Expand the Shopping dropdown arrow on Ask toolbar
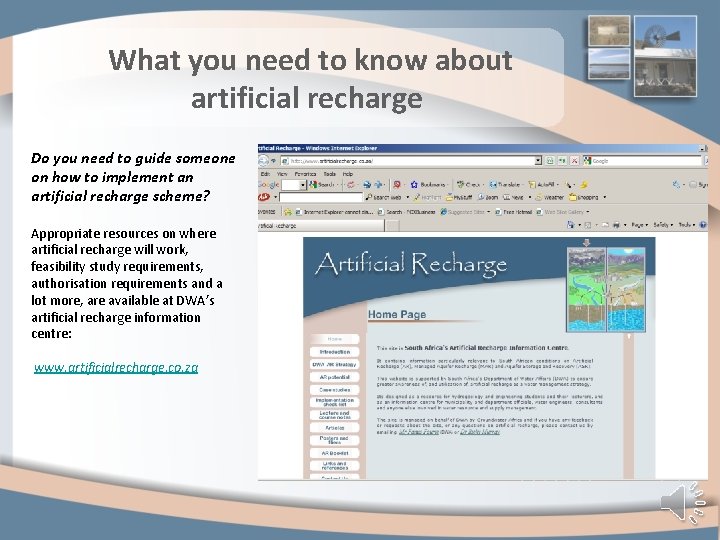The width and height of the screenshot is (720, 540). coord(604,197)
